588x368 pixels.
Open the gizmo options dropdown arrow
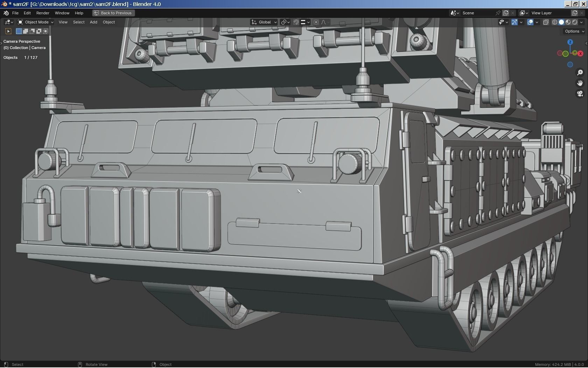[521, 22]
